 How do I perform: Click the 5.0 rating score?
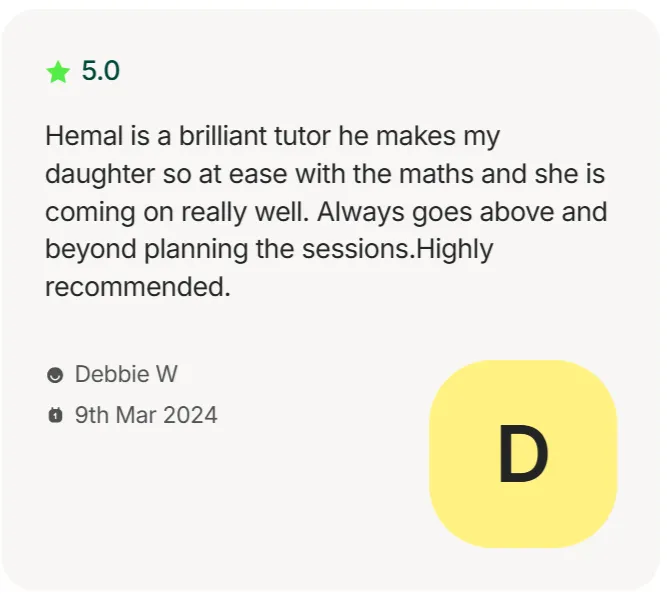(101, 71)
